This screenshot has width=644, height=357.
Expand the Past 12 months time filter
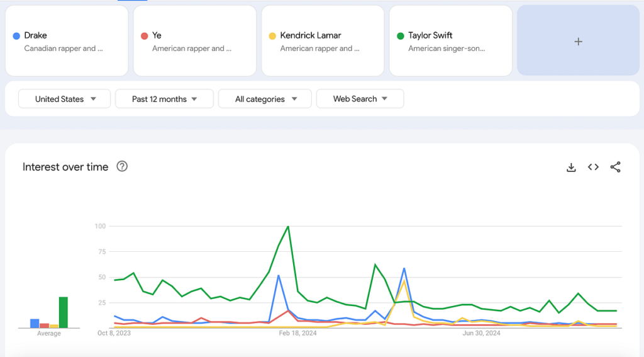[164, 99]
